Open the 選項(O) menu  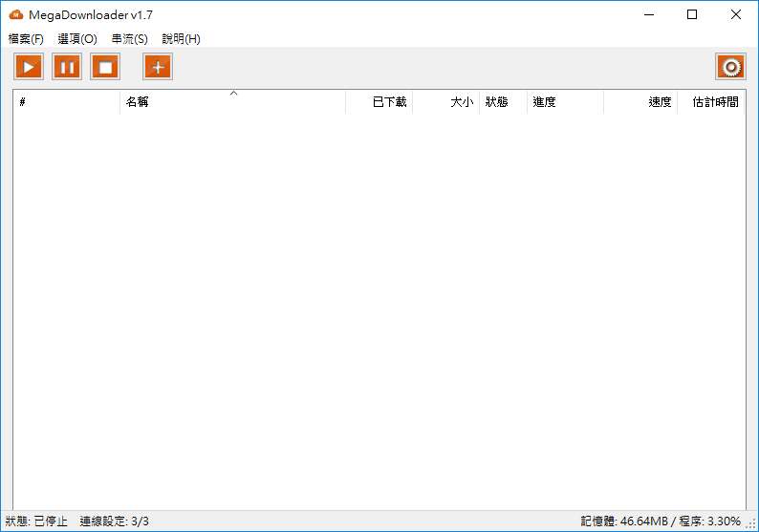click(77, 39)
